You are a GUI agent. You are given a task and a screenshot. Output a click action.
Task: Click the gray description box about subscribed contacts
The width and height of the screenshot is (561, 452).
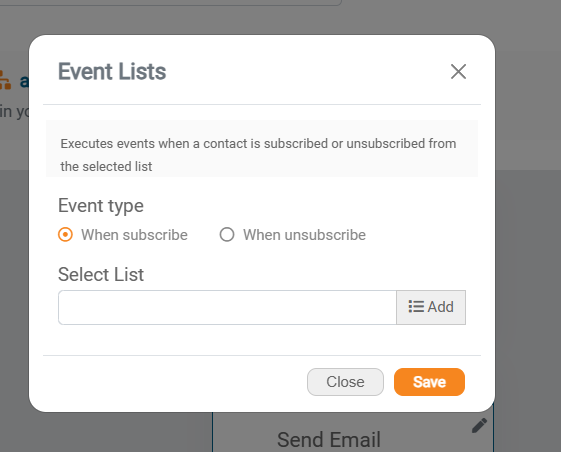(x=262, y=149)
